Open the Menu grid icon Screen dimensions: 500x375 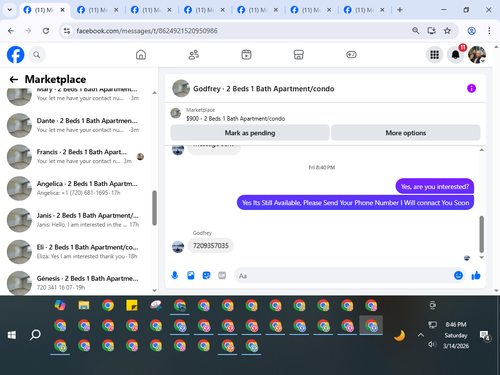[x=434, y=55]
